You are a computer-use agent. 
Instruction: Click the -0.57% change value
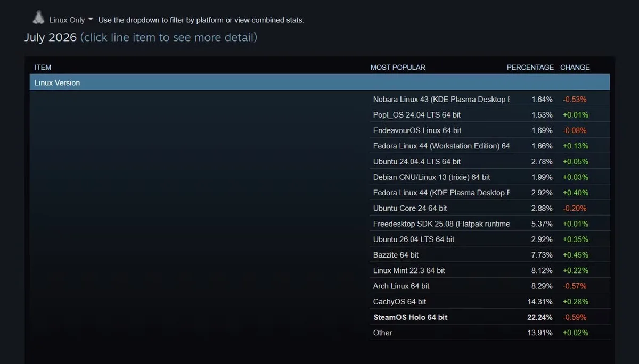(575, 286)
